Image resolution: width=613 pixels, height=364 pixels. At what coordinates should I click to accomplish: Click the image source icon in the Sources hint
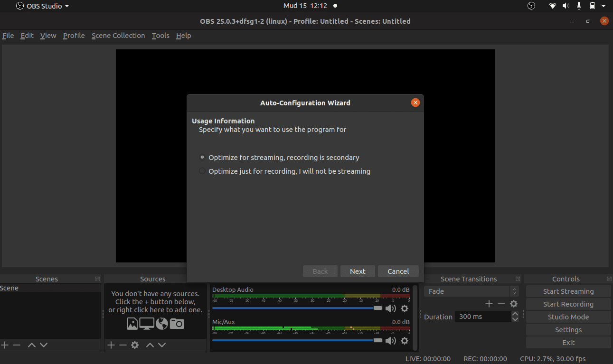pyautogui.click(x=132, y=324)
